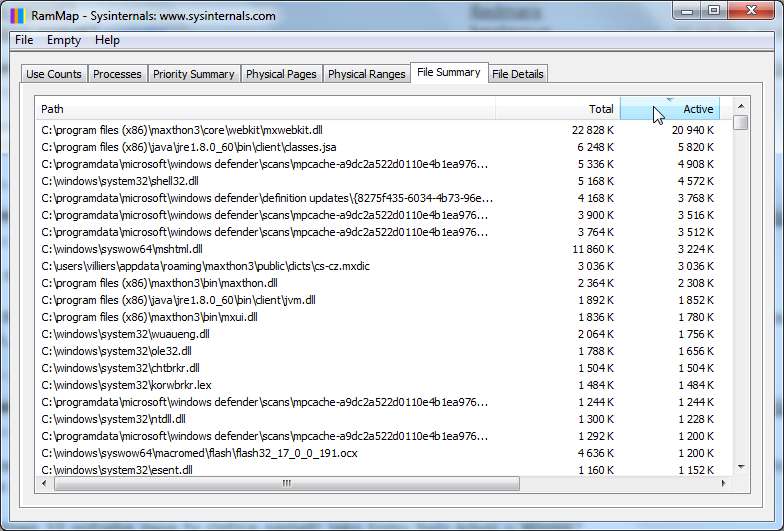Select the File Summary tab

448,72
